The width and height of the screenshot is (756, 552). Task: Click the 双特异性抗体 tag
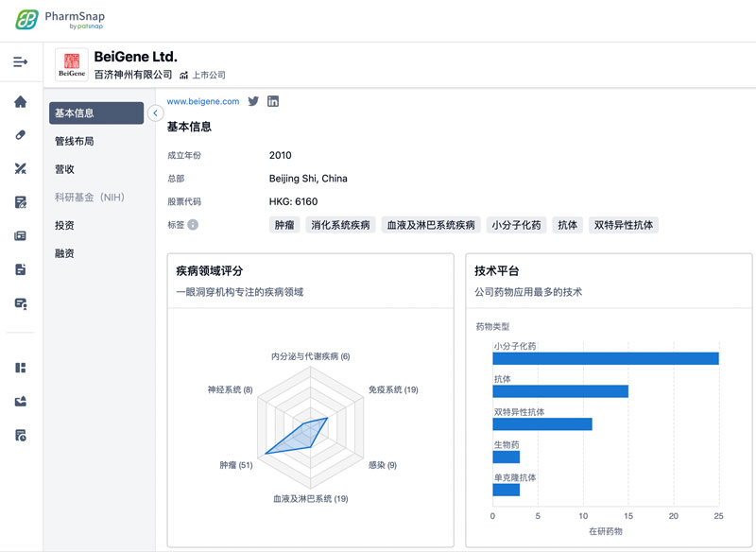click(x=622, y=225)
